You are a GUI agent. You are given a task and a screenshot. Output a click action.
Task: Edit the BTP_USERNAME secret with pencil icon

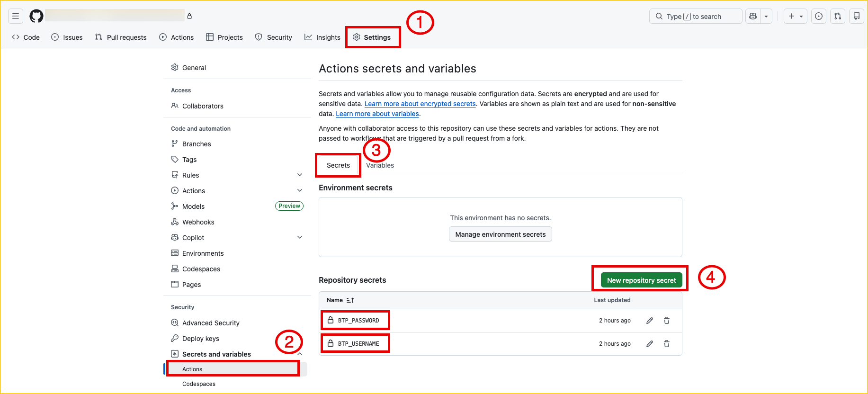click(650, 344)
